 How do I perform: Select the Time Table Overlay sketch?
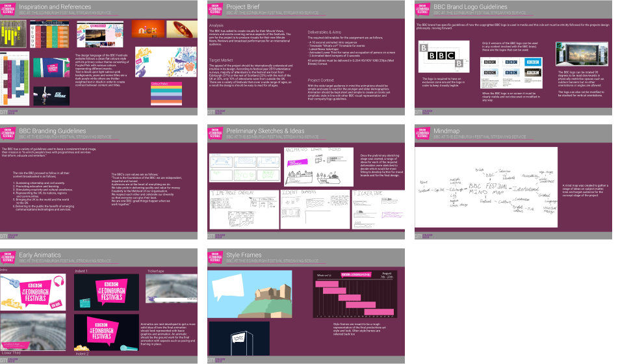click(x=244, y=209)
